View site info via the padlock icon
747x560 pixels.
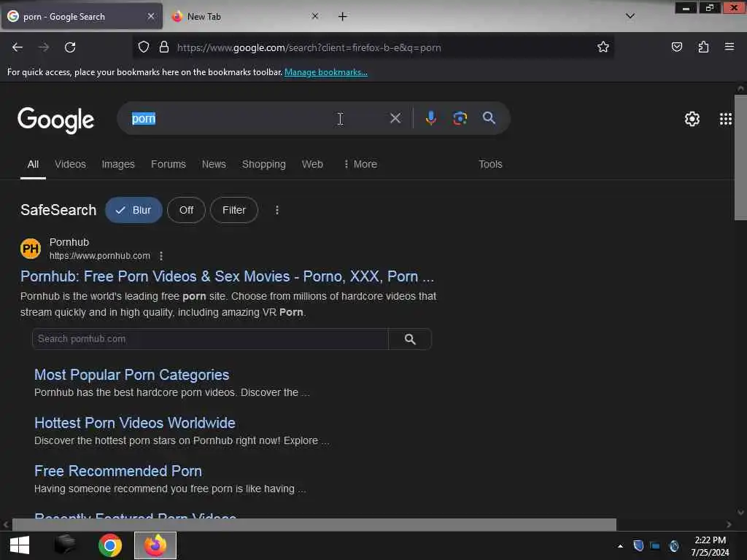[x=164, y=47]
